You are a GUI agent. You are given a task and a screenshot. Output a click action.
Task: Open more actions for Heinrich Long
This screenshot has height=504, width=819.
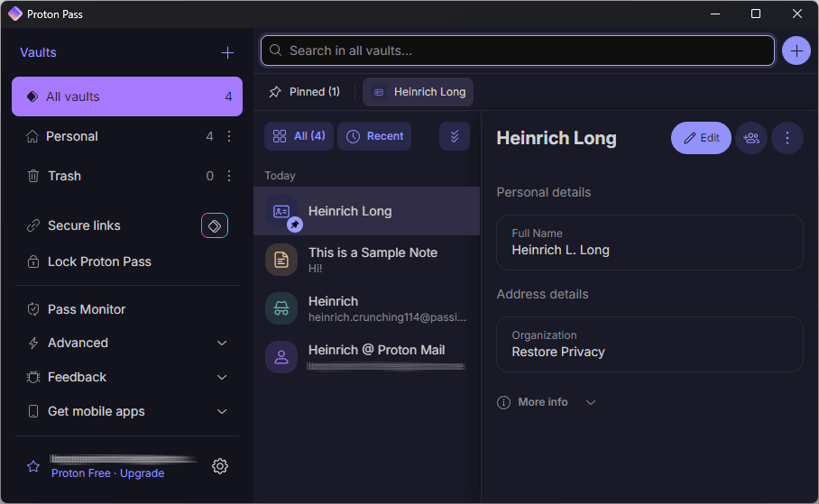pyautogui.click(x=787, y=138)
